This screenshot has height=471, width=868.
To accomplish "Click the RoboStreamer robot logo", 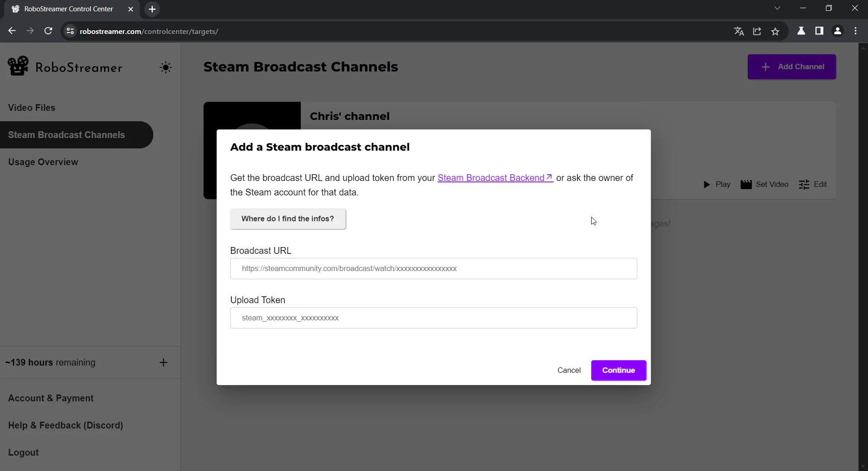I will pos(18,66).
